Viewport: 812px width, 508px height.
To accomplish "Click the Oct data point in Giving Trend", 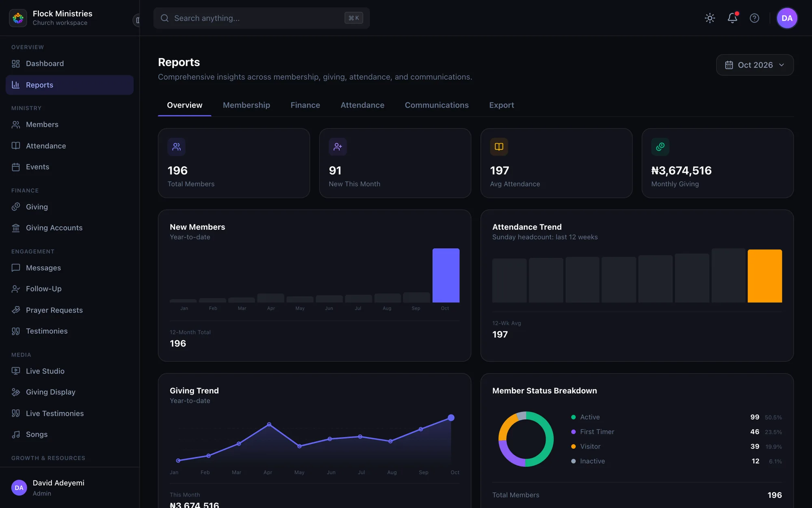I will pos(451,418).
